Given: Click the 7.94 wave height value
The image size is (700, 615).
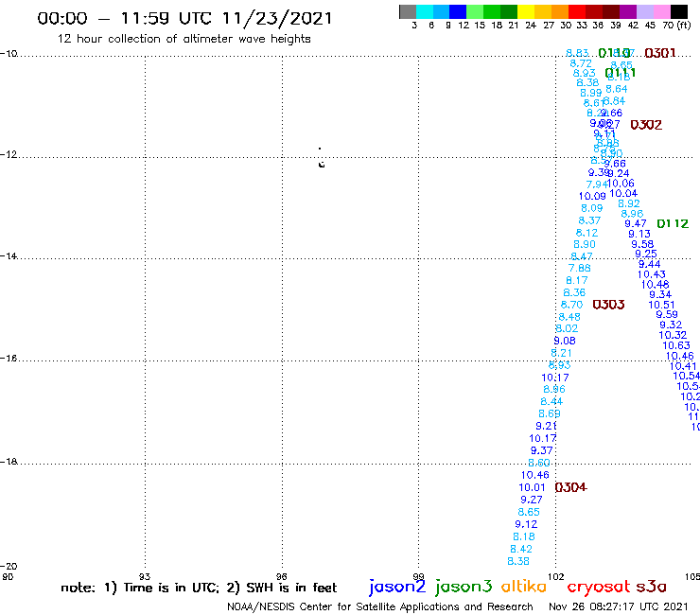Looking at the screenshot, I should pyautogui.click(x=597, y=184).
